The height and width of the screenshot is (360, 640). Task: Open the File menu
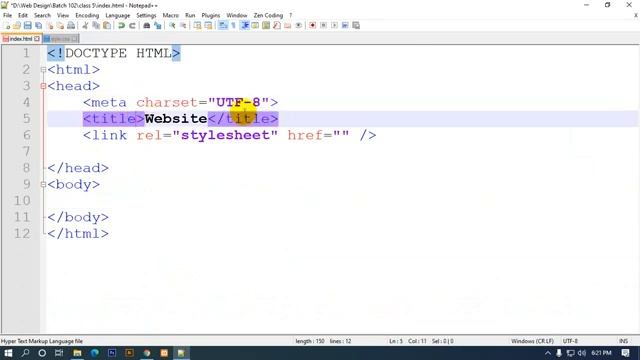click(7, 15)
